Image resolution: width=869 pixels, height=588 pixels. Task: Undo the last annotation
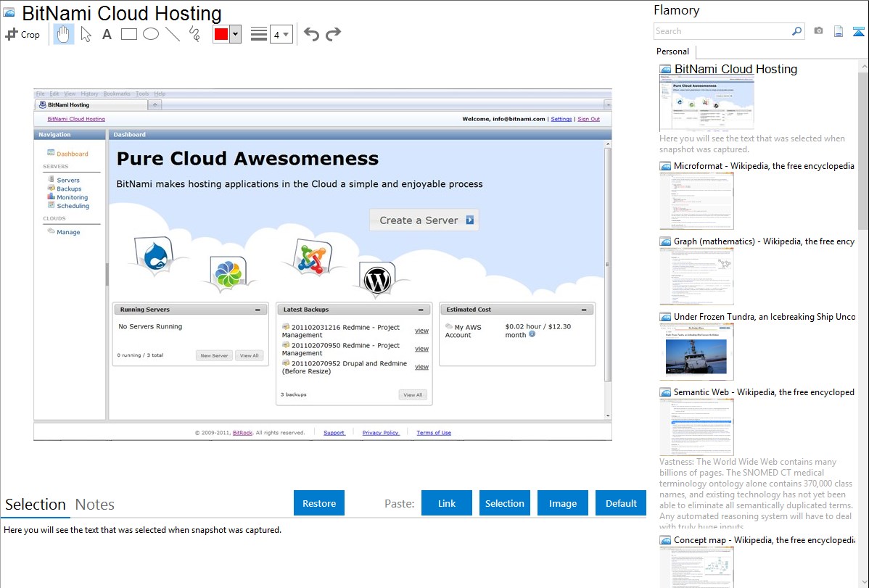click(x=311, y=34)
